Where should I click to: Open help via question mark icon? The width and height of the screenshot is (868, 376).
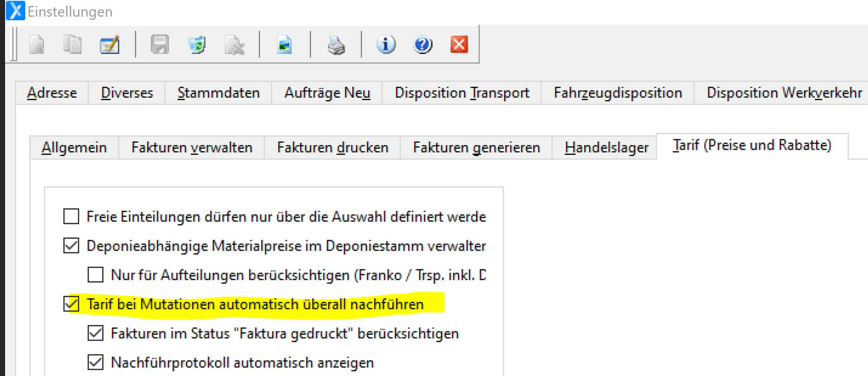point(423,44)
